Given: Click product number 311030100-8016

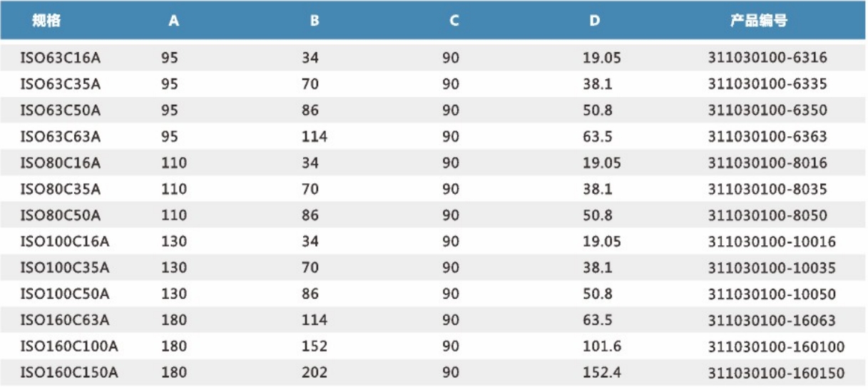Looking at the screenshot, I should tap(767, 163).
